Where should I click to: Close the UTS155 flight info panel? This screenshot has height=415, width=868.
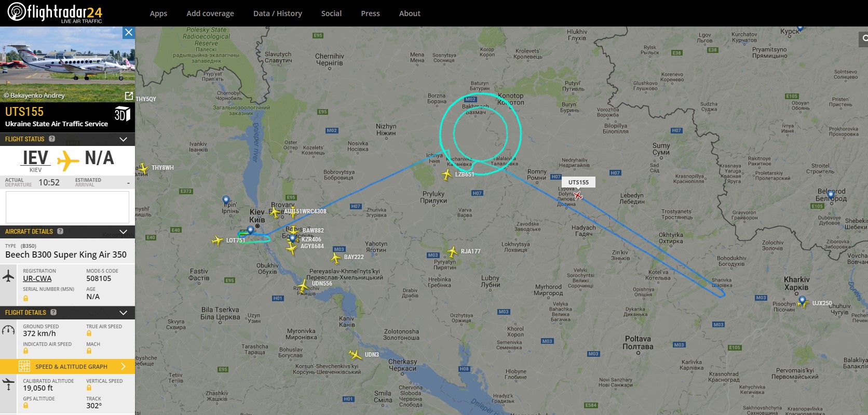[129, 33]
